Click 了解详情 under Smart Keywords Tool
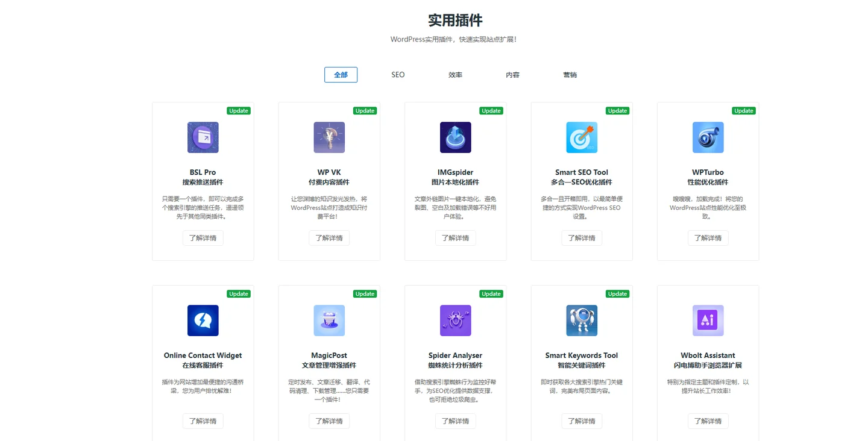The image size is (868, 441). point(582,421)
